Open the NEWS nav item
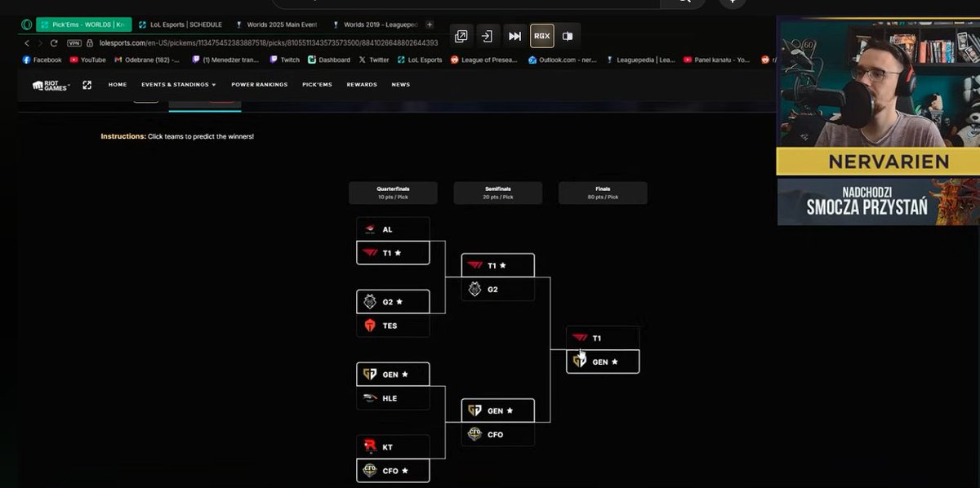 click(400, 85)
